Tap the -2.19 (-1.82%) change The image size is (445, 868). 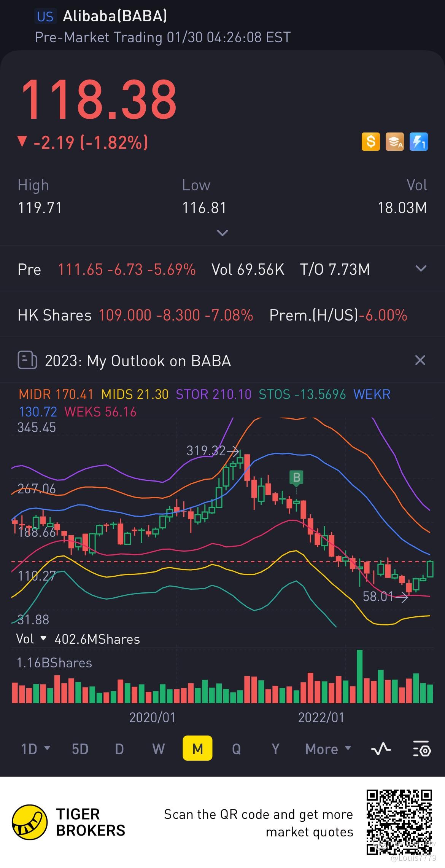(83, 142)
